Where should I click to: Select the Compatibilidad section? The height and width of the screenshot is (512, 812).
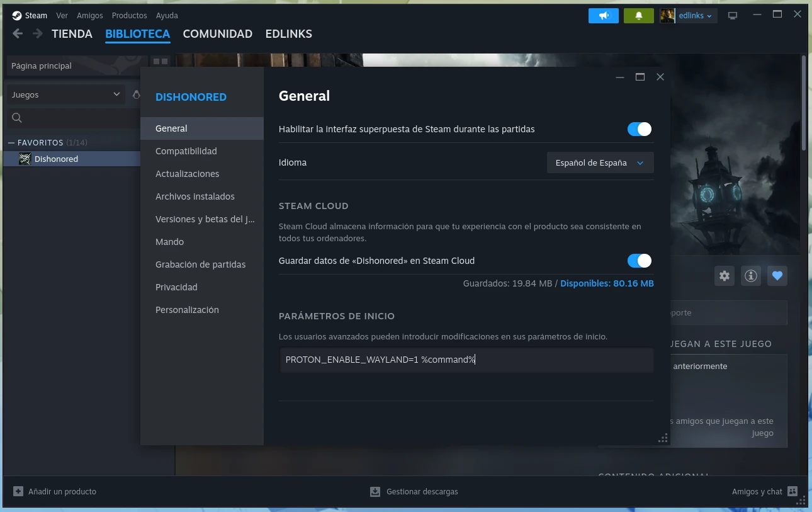click(x=202, y=151)
